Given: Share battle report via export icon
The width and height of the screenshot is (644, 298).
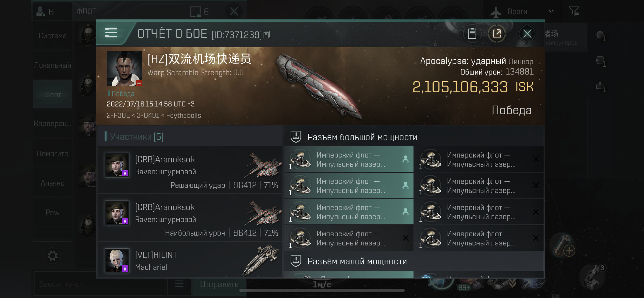Looking at the screenshot, I should pos(496,34).
